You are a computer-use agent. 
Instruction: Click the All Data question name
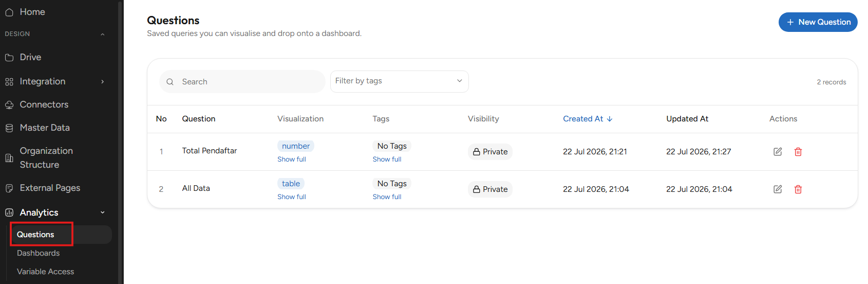tap(196, 188)
